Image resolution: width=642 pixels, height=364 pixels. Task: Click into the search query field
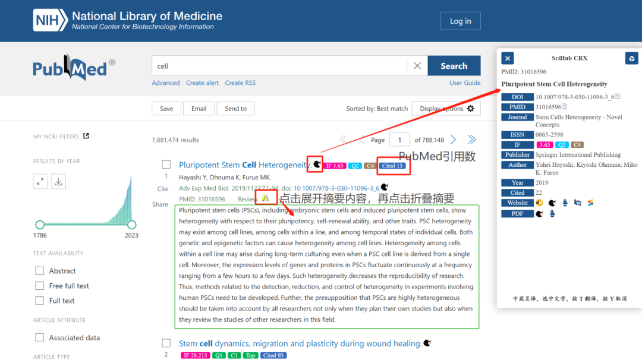pyautogui.click(x=279, y=66)
